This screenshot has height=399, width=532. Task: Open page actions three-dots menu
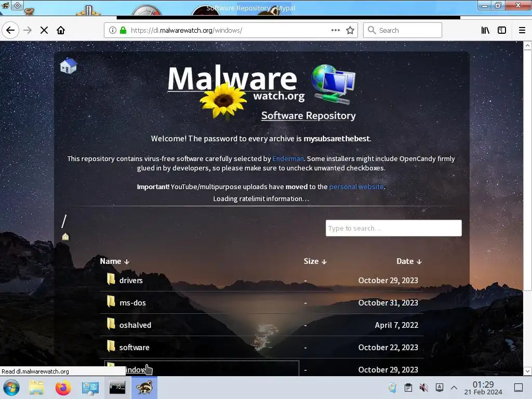(335, 30)
